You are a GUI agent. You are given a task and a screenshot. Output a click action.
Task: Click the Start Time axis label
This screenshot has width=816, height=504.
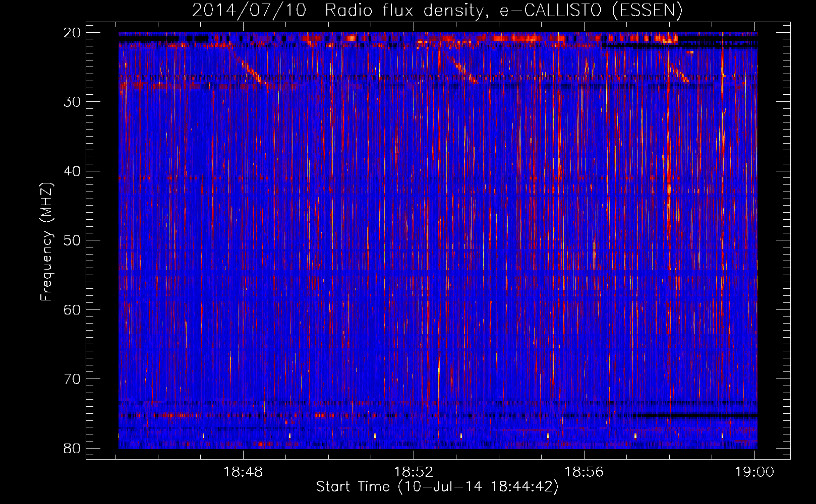coord(437,487)
